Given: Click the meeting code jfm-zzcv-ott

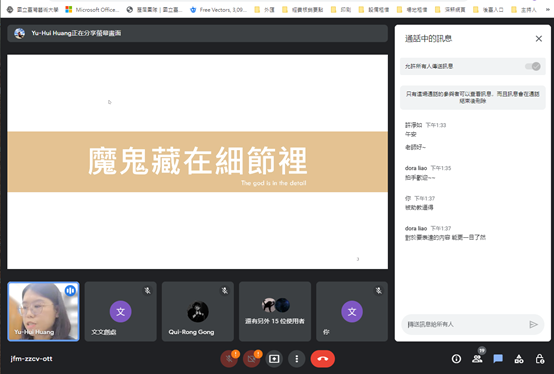Looking at the screenshot, I should pyautogui.click(x=31, y=359).
